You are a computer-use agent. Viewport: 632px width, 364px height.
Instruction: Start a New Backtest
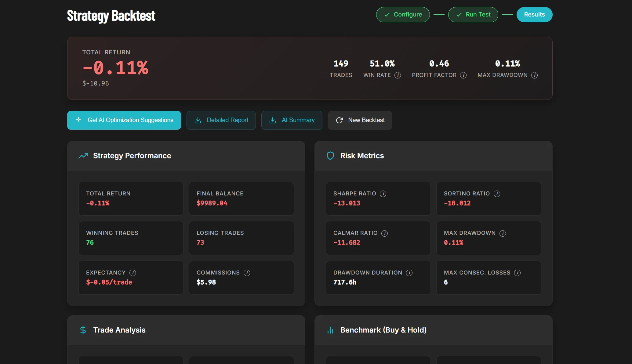[x=360, y=120]
